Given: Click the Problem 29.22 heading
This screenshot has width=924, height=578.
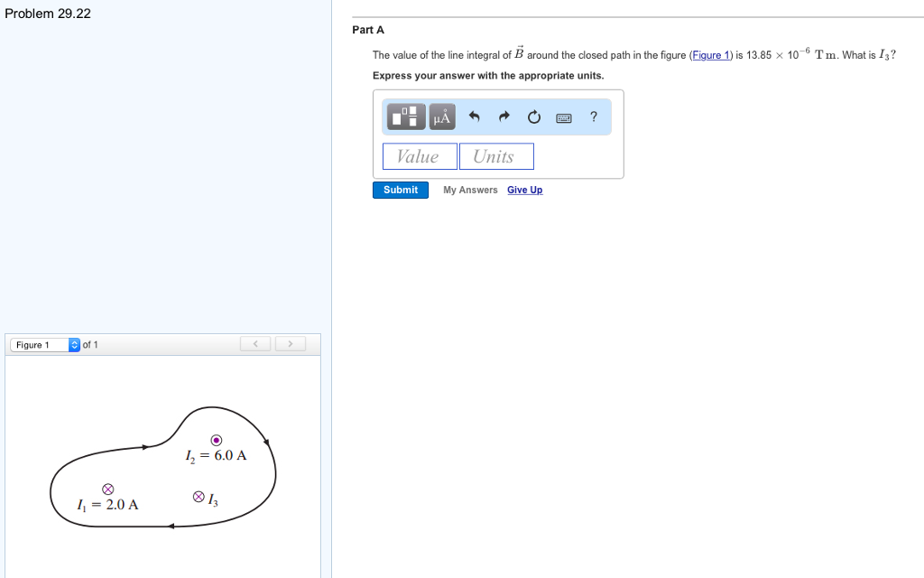Looking at the screenshot, I should click(48, 14).
